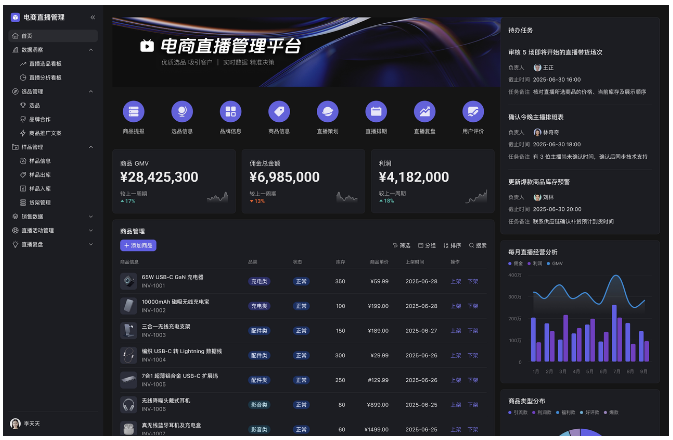Open 直播分析看板 in the sidebar

click(45, 77)
